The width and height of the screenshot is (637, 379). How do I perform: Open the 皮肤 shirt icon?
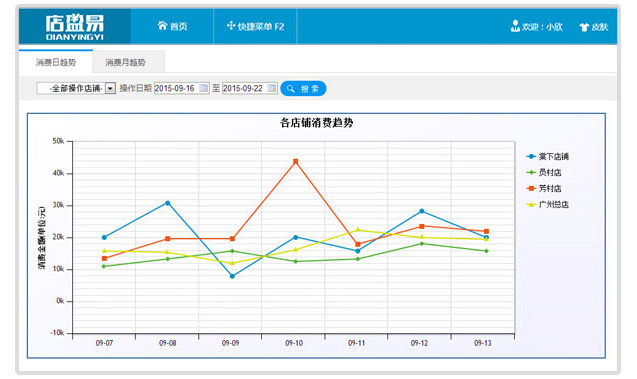pyautogui.click(x=584, y=27)
